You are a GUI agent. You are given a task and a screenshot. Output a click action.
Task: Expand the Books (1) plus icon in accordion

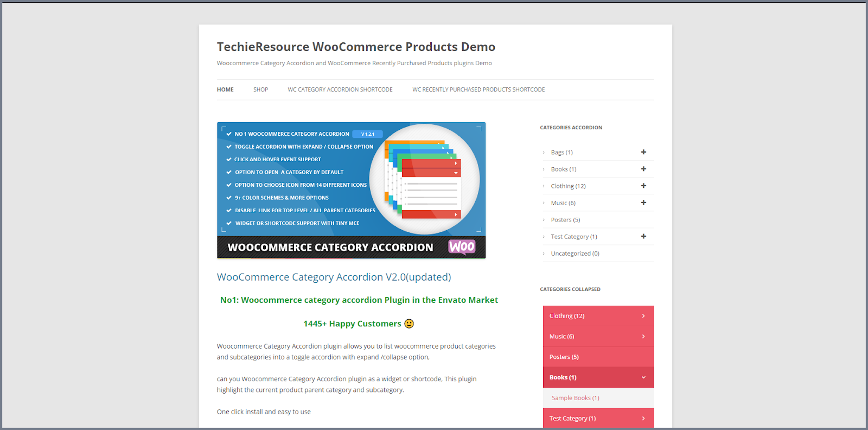643,169
